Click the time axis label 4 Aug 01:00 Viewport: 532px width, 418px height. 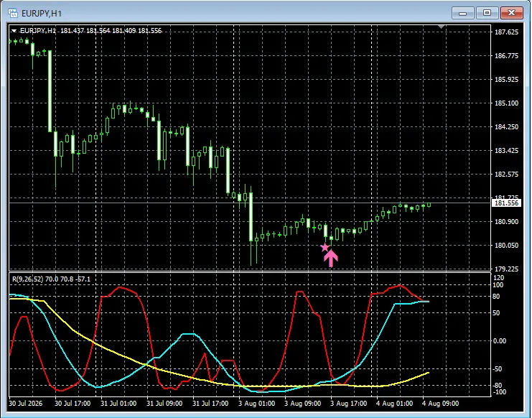[395, 404]
